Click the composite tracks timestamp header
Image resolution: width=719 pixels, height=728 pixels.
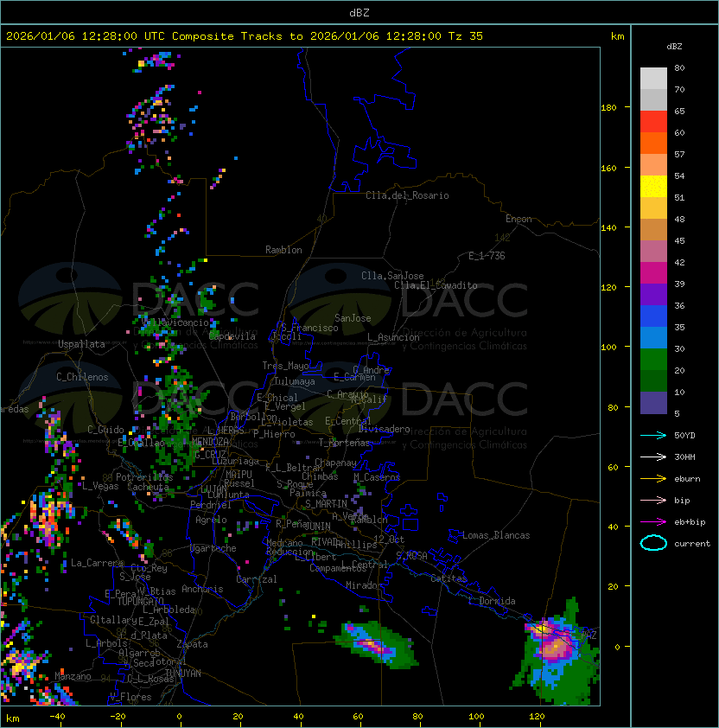tap(245, 36)
